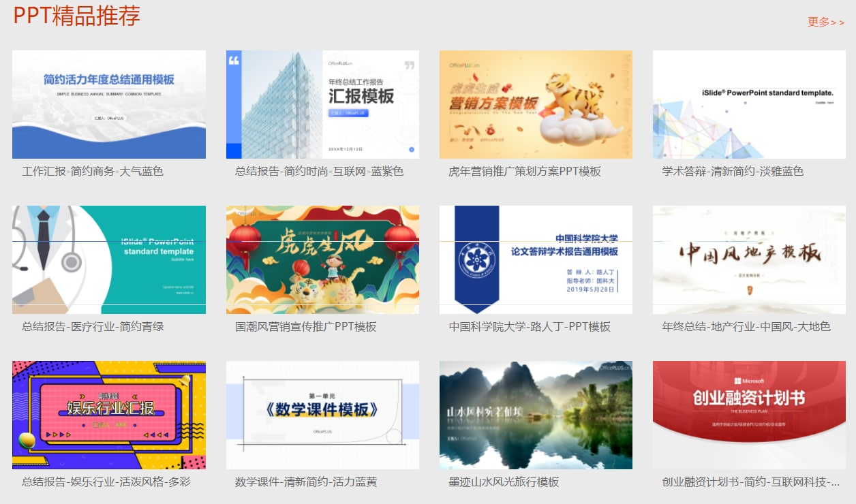The height and width of the screenshot is (504, 856).
Task: Select the iSlide academic defense template thumbnail
Action: pyautogui.click(x=749, y=104)
